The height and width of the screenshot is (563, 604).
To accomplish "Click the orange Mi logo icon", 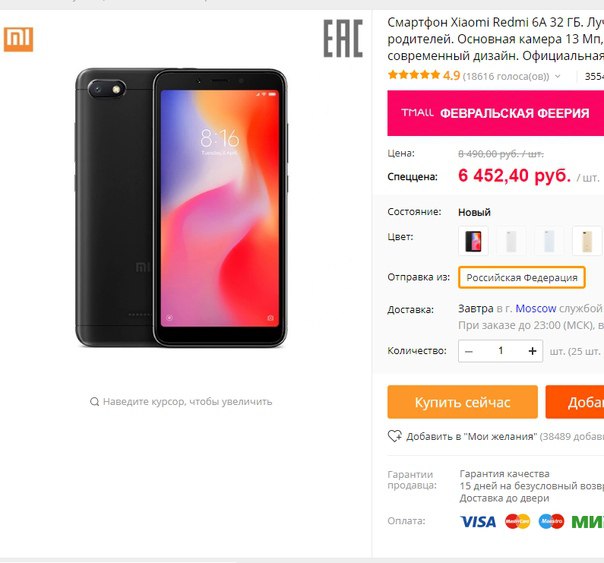I will pyautogui.click(x=18, y=39).
